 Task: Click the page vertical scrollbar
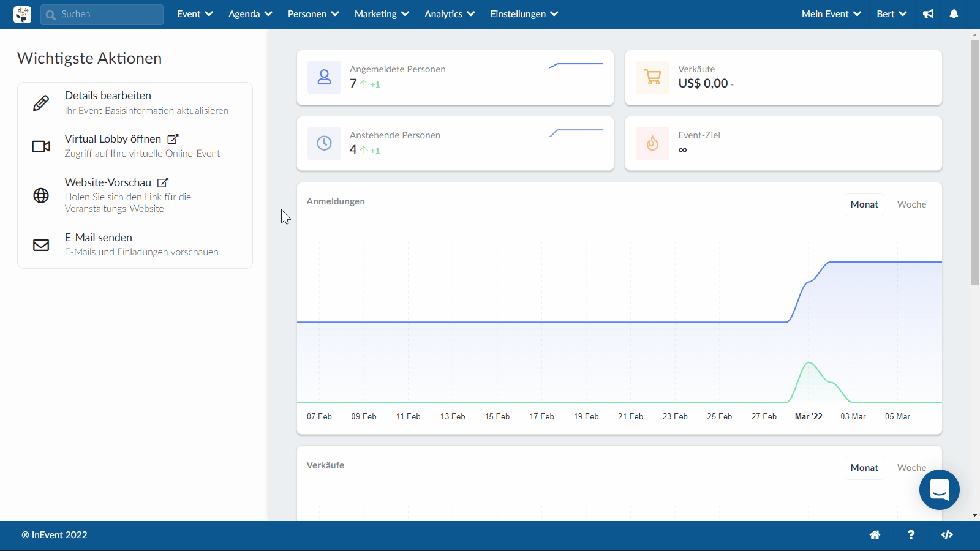click(x=974, y=162)
